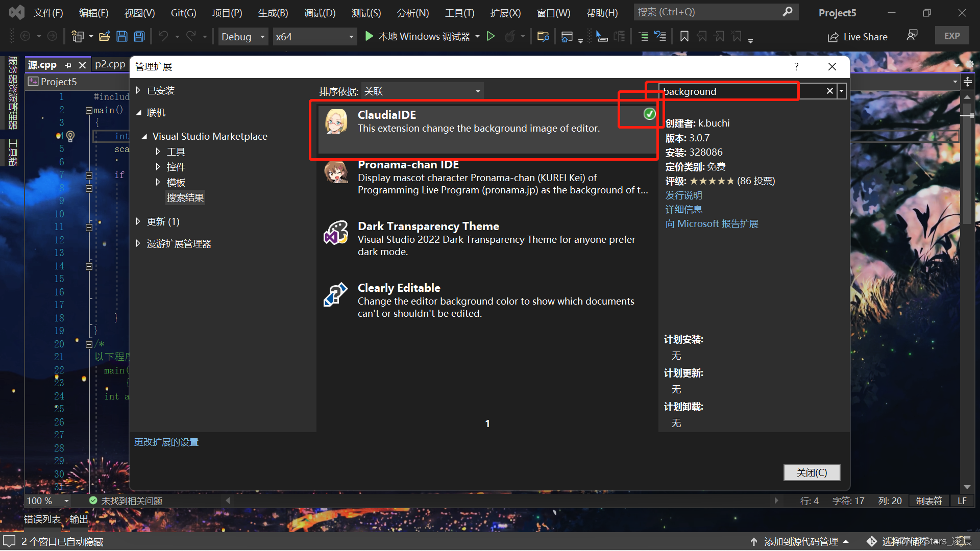Expand the 控件 category node

[x=158, y=167]
